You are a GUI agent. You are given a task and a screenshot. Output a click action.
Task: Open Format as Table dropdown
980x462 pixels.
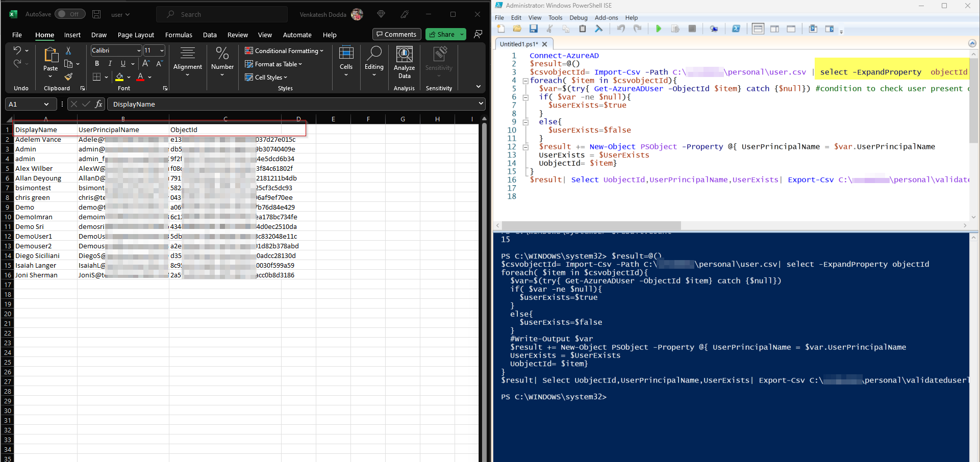273,64
